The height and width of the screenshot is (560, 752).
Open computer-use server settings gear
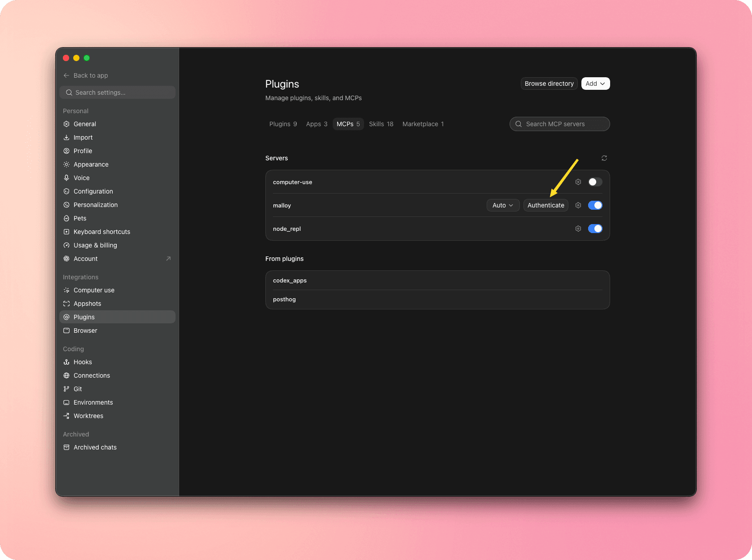[578, 182]
